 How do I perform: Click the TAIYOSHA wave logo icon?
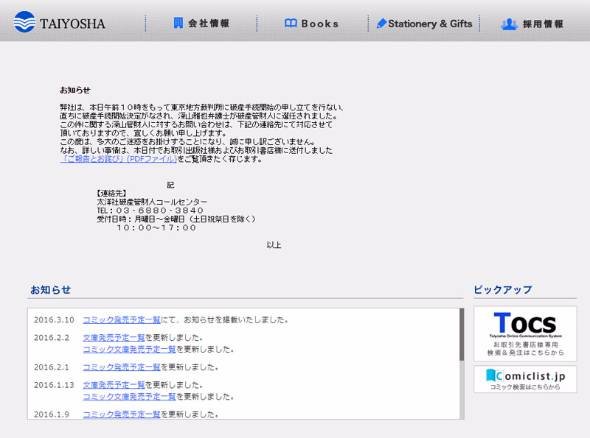point(24,22)
